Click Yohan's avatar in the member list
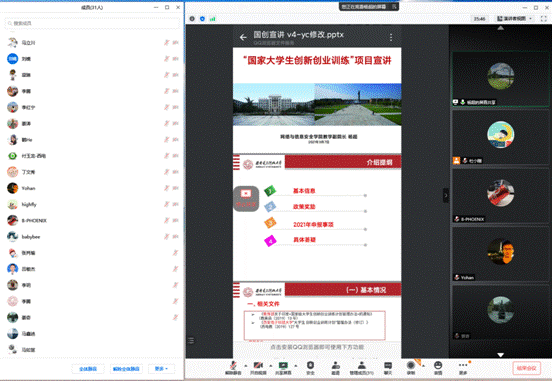This screenshot has width=552, height=381. [12, 188]
